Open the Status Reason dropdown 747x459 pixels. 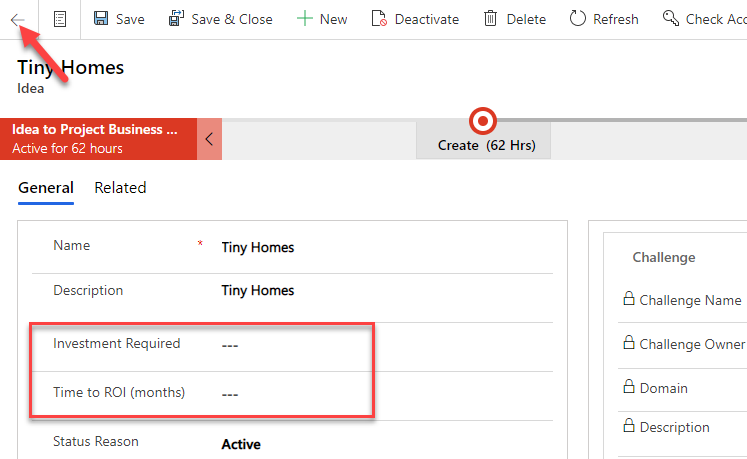(x=380, y=442)
